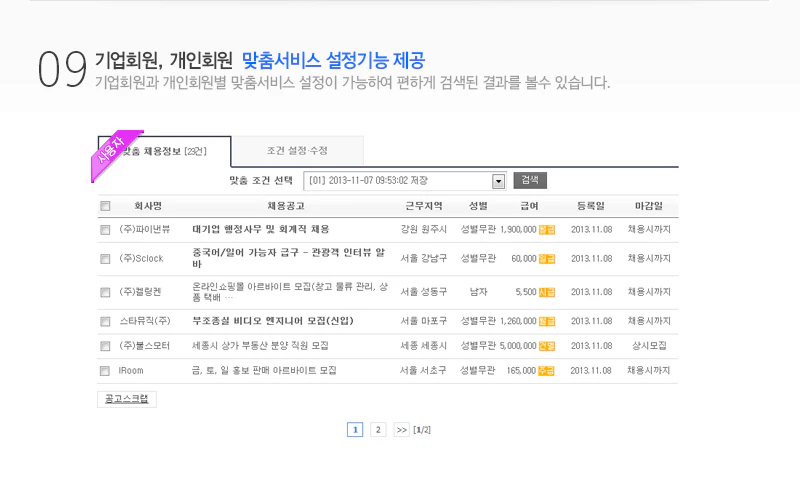The height and width of the screenshot is (502, 800).
Task: Click the orange salary badge next to 1,260,000
Action: click(546, 321)
